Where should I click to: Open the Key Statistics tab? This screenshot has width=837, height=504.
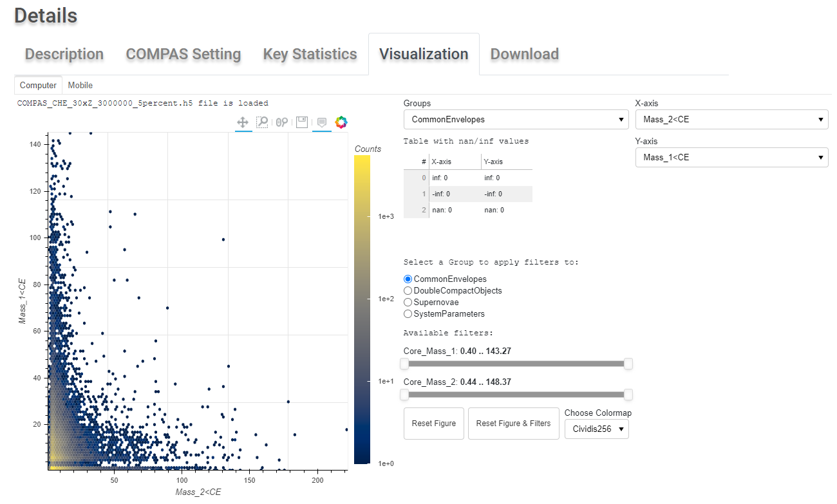pyautogui.click(x=310, y=54)
